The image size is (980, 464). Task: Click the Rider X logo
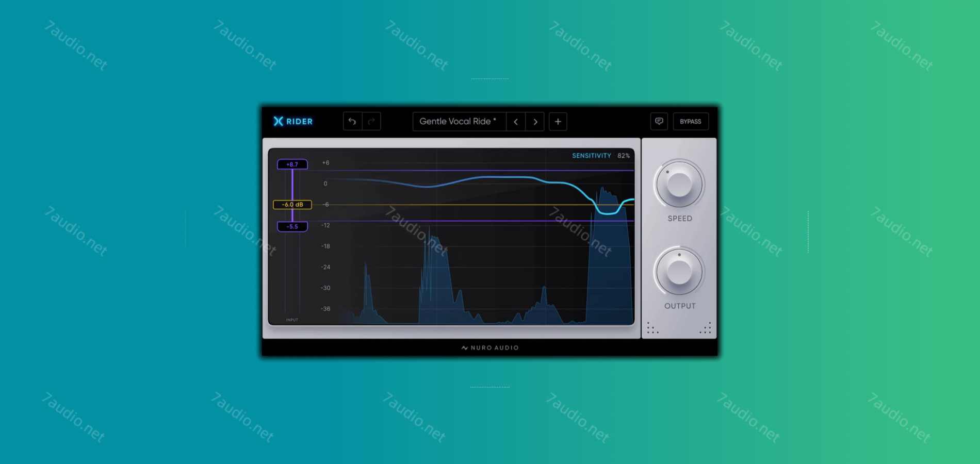[293, 121]
